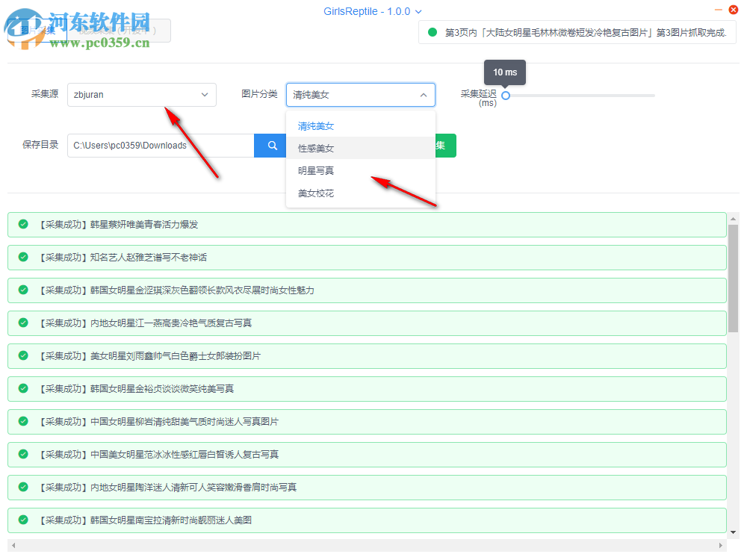Browse folder with blue search button
The height and width of the screenshot is (560, 747).
(270, 146)
